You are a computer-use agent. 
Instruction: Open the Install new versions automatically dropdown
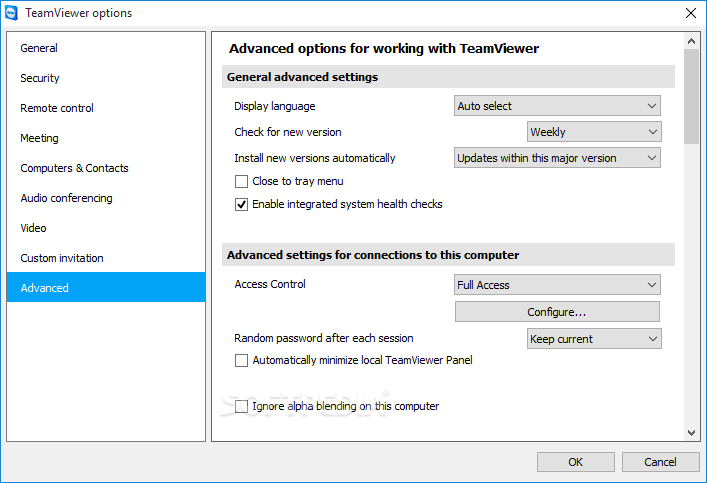557,158
